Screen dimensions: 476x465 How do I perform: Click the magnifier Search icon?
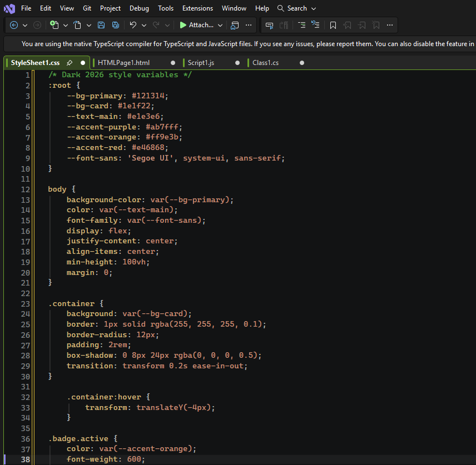[281, 8]
